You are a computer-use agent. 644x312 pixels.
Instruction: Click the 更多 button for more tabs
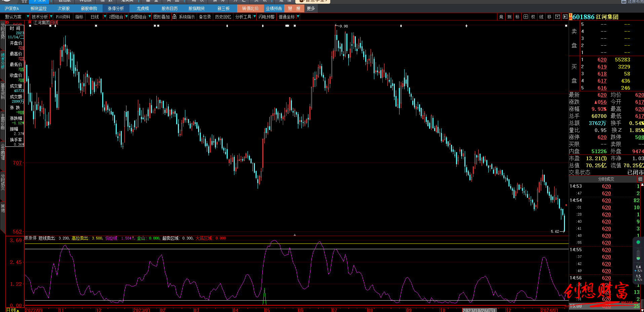(x=311, y=8)
